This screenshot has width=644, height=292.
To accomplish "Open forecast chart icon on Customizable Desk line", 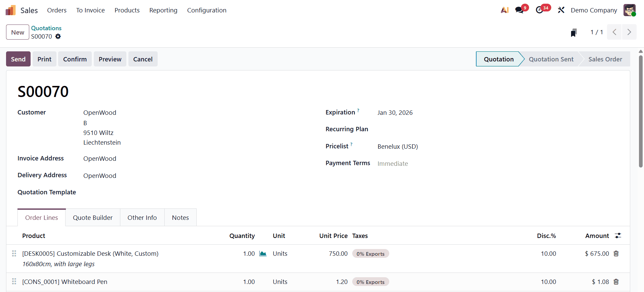I will (x=263, y=254).
